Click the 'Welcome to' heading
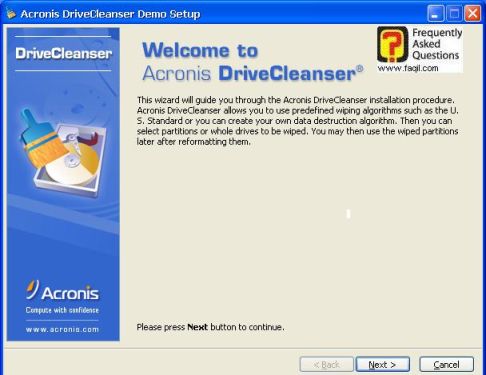This screenshot has height=375, width=486. 200,50
